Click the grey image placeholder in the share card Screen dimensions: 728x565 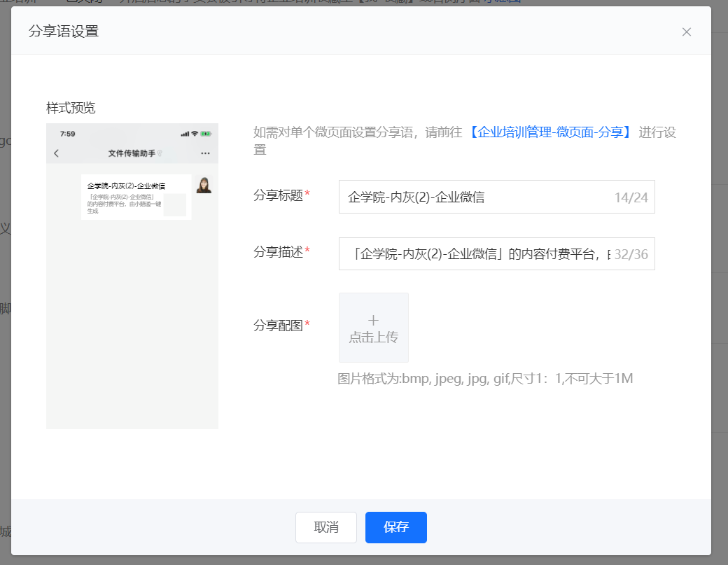point(175,204)
